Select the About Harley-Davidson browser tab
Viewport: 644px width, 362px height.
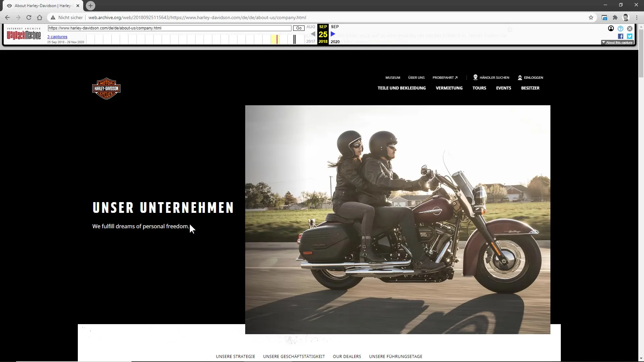pos(43,6)
